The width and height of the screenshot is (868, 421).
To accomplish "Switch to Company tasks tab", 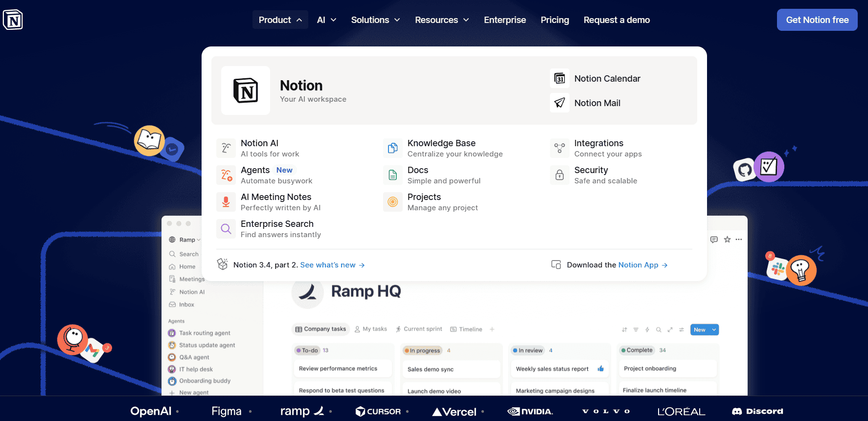I will 320,329.
